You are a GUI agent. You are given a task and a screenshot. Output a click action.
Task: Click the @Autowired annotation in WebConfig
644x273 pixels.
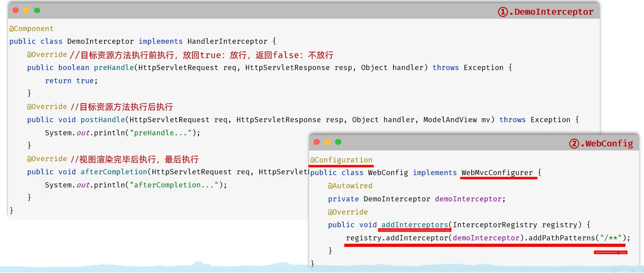click(350, 186)
